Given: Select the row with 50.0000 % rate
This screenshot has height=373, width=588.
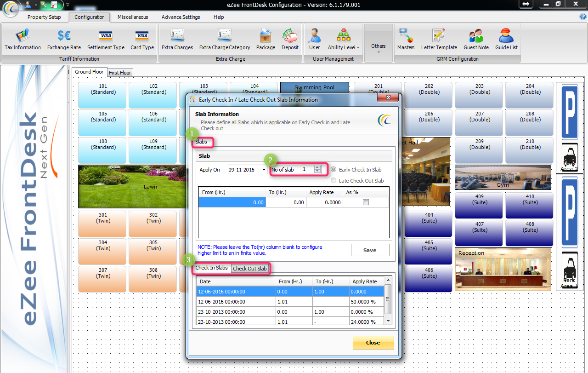Looking at the screenshot, I should coord(290,302).
